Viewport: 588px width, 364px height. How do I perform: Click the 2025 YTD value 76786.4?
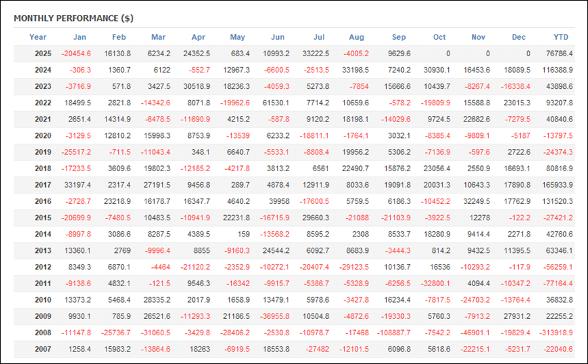(559, 54)
